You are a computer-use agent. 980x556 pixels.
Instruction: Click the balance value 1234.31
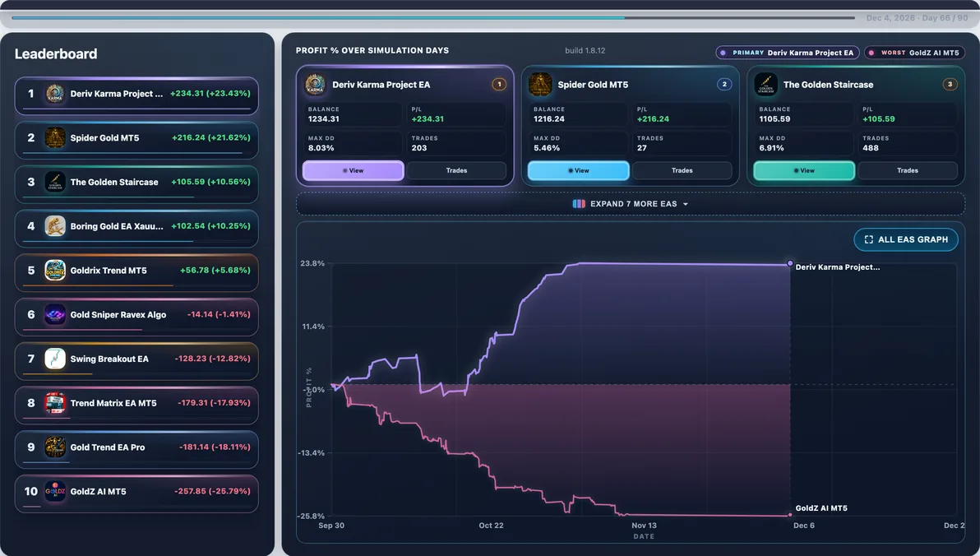click(x=324, y=118)
